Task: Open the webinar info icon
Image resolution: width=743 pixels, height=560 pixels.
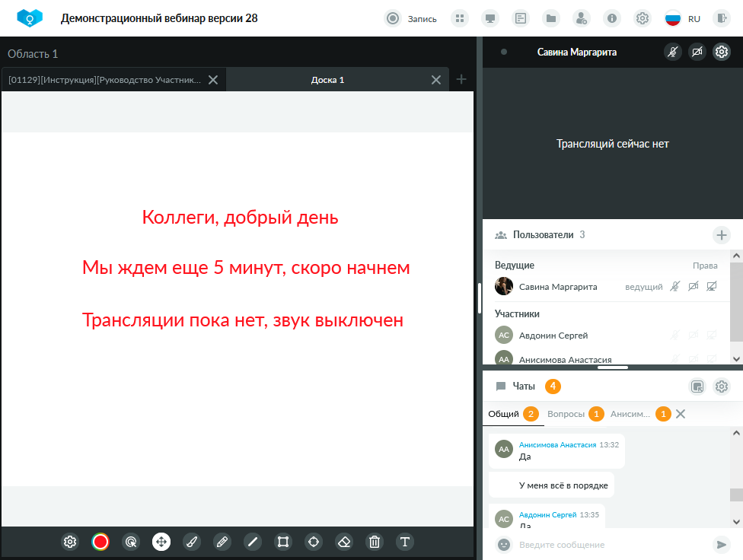Action: point(612,18)
